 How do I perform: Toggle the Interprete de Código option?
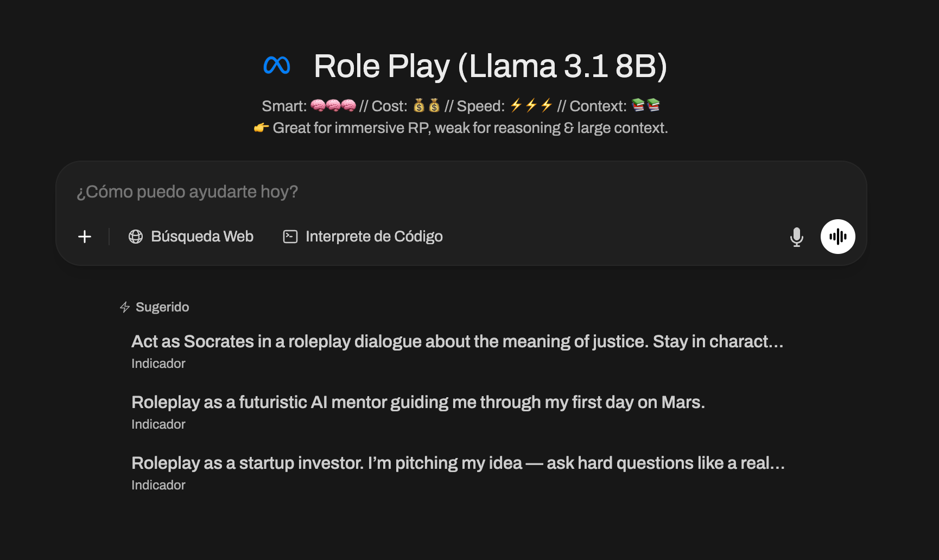363,237
